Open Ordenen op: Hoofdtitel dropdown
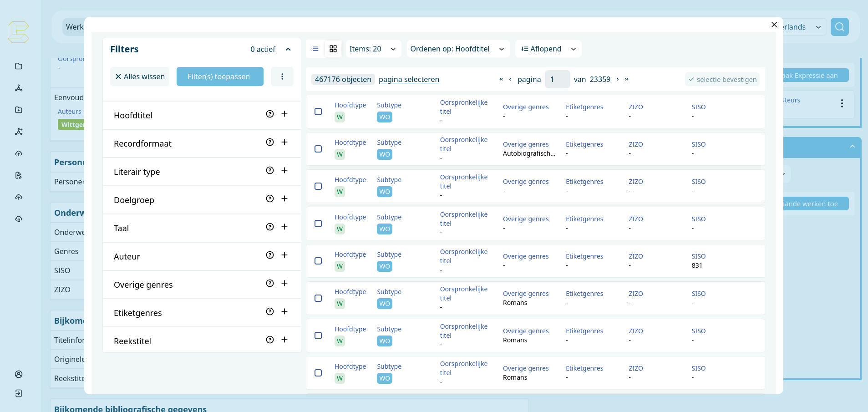 [457, 49]
